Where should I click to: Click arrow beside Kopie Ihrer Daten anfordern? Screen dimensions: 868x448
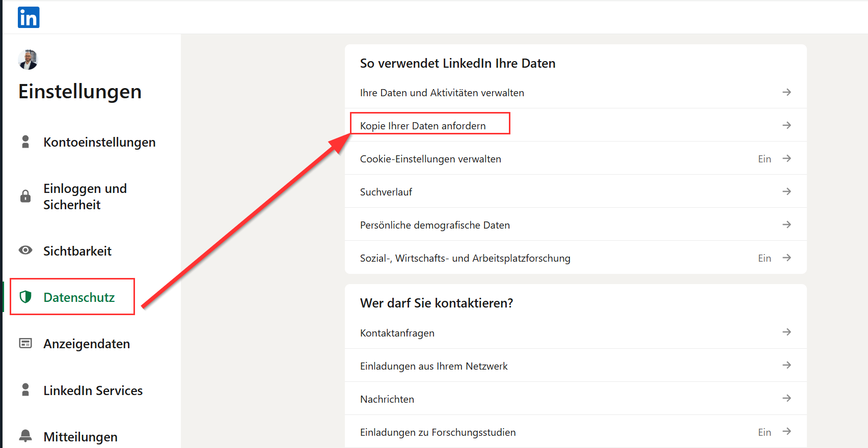coord(786,125)
